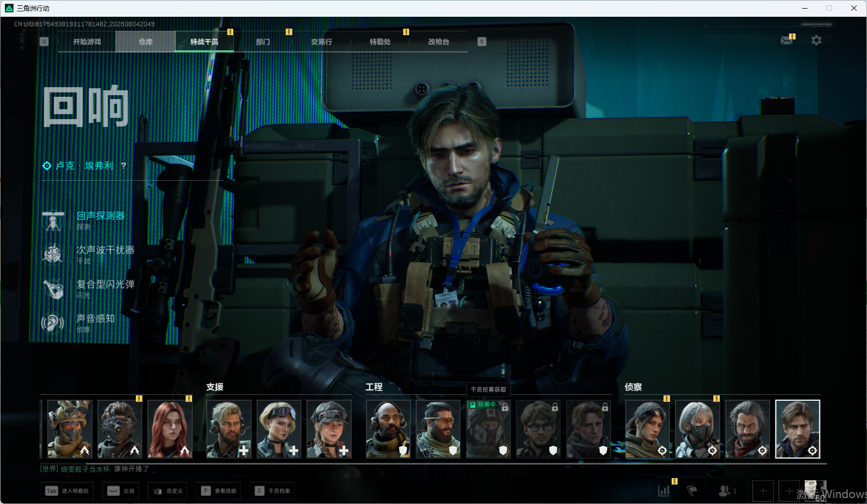Select the 复合型闪光弹 skill icon

coord(53,289)
